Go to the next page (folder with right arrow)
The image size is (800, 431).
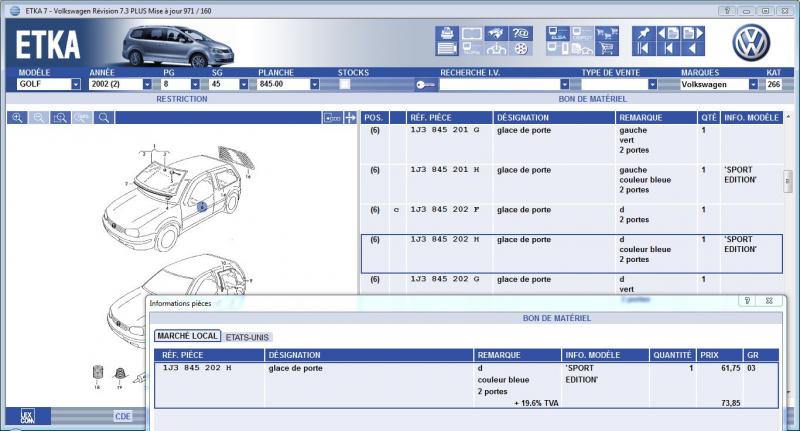[692, 34]
